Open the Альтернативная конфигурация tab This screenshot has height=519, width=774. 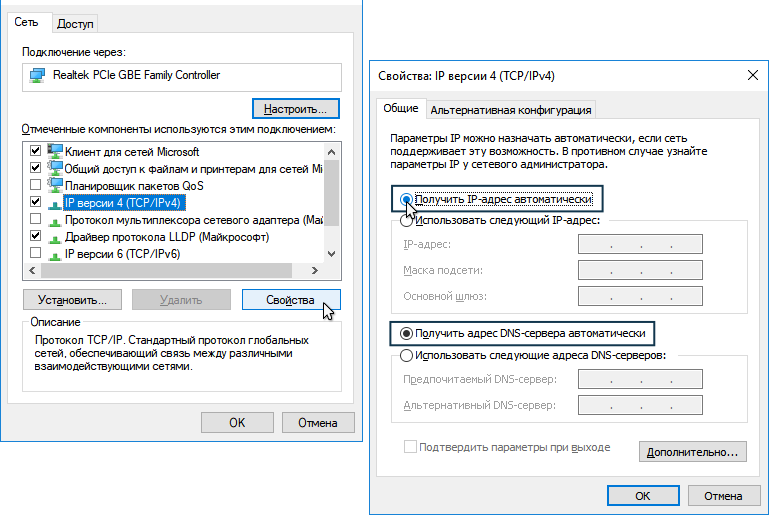511,110
